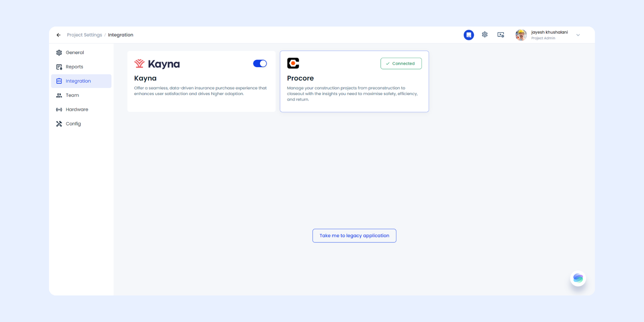The height and width of the screenshot is (322, 644).
Task: Click the Kayna description text
Action: pyautogui.click(x=200, y=91)
